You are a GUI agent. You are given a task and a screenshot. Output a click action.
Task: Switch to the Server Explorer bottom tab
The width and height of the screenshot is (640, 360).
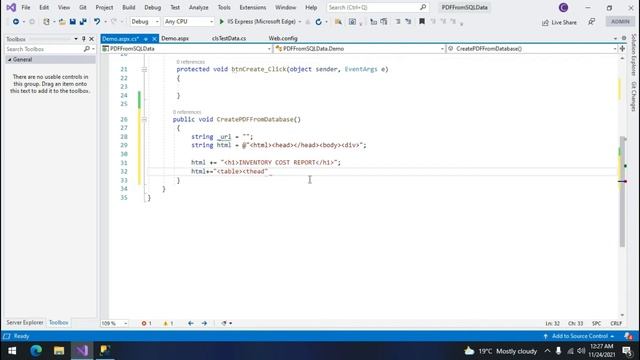click(24, 322)
